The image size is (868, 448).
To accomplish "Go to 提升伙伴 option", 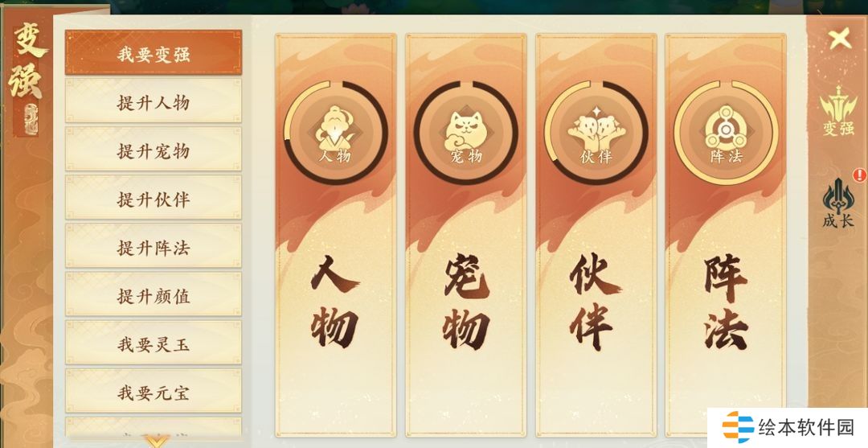I will coord(154,198).
